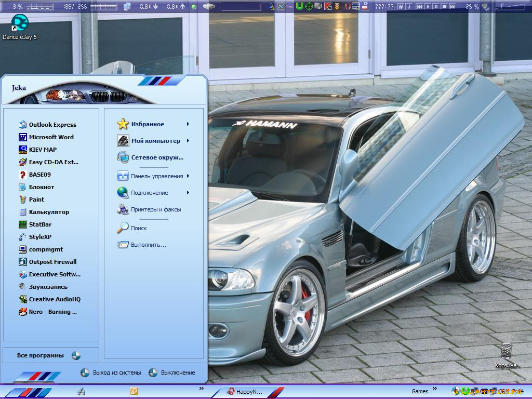Click the network icon in taskbar quick launch

pos(81,391)
